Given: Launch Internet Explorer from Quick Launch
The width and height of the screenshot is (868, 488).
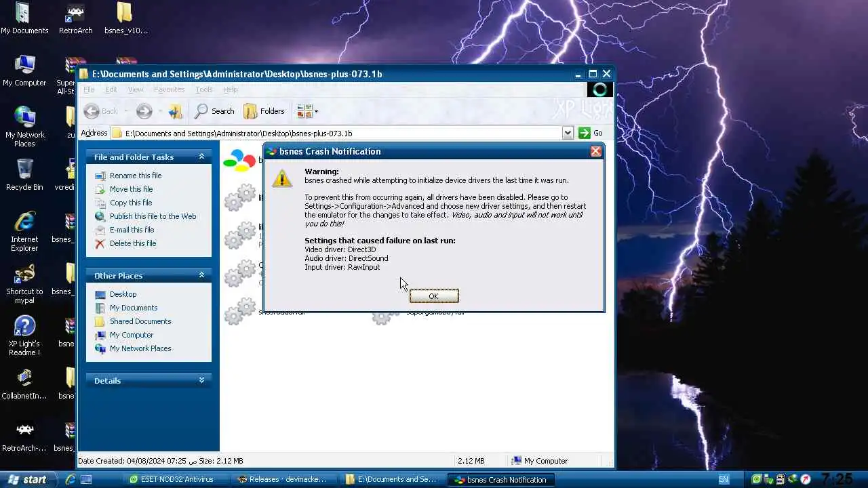Looking at the screenshot, I should pyautogui.click(x=70, y=479).
